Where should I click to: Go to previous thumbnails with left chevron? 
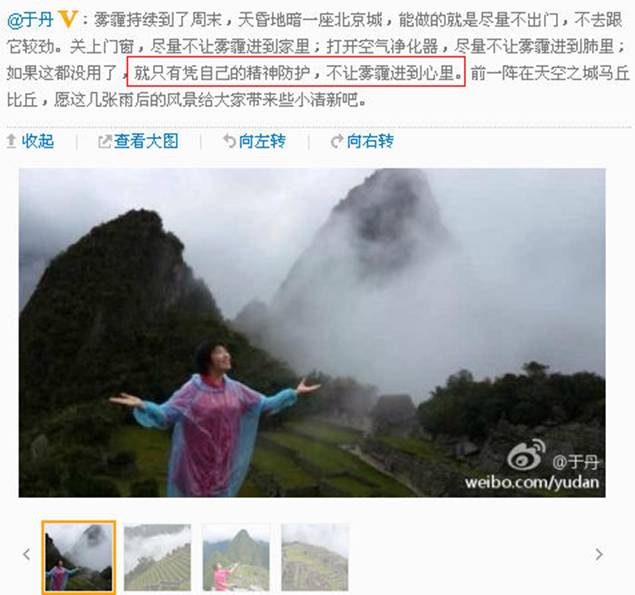27,554
